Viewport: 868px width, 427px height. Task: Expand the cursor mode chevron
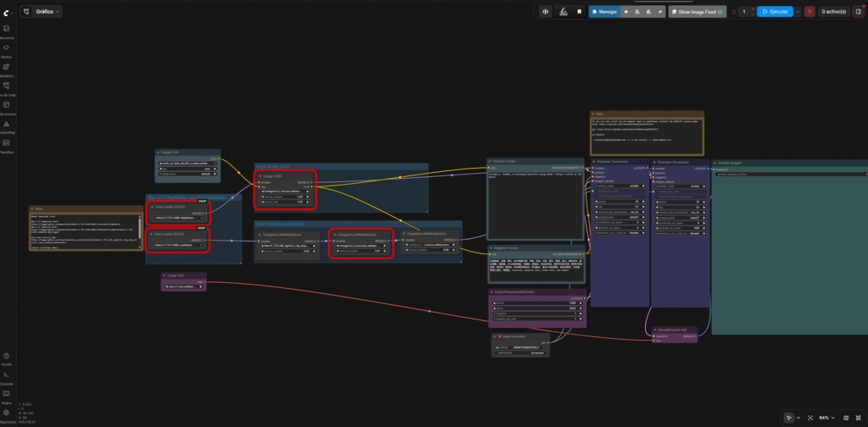tap(798, 418)
